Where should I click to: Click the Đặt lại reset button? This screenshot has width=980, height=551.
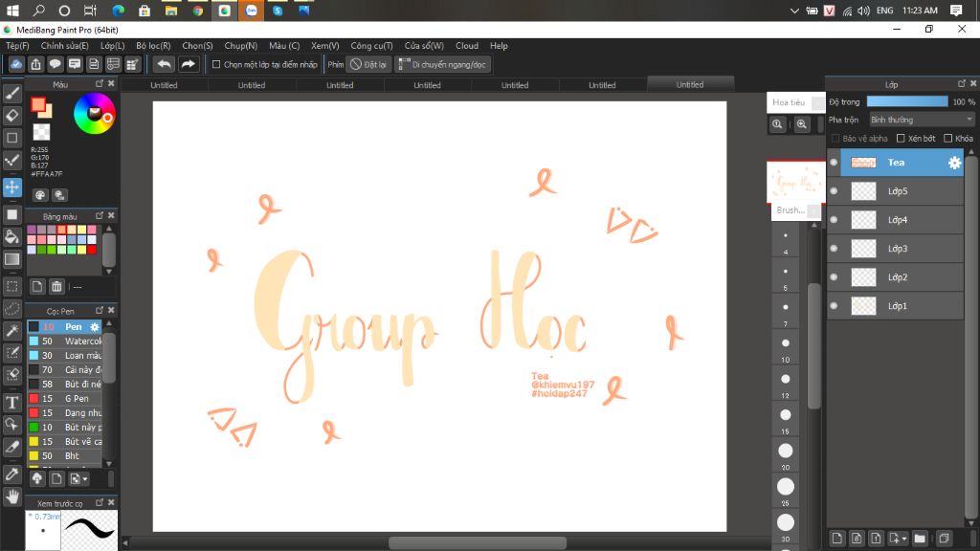(x=368, y=64)
